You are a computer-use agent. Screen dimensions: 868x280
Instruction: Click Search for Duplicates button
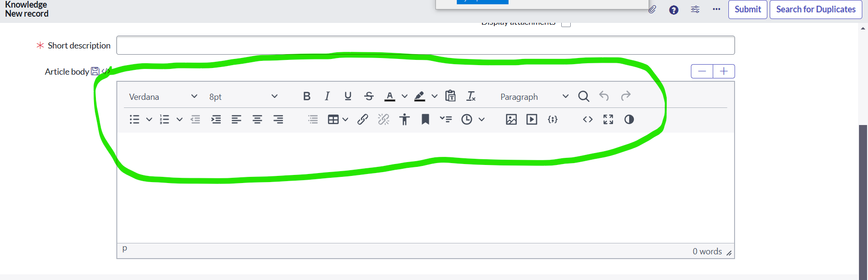point(816,10)
